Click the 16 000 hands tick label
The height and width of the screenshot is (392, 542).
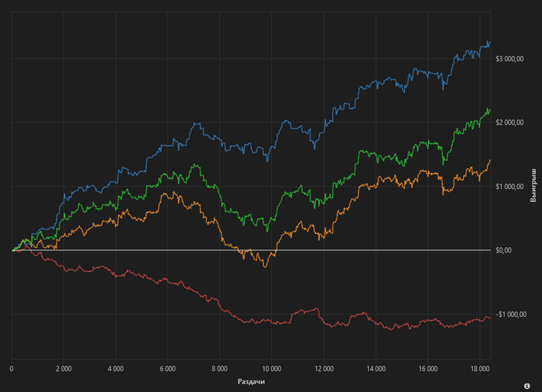(x=428, y=369)
